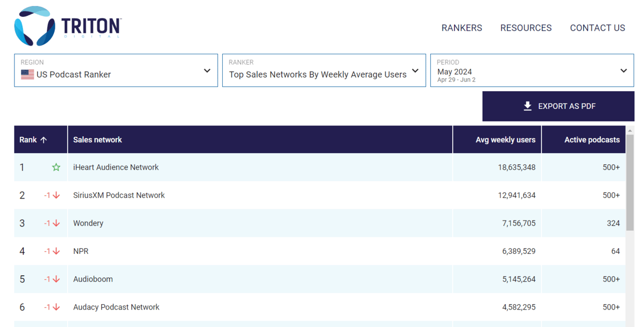
Task: Open the Ranker type dropdown
Action: (x=324, y=71)
